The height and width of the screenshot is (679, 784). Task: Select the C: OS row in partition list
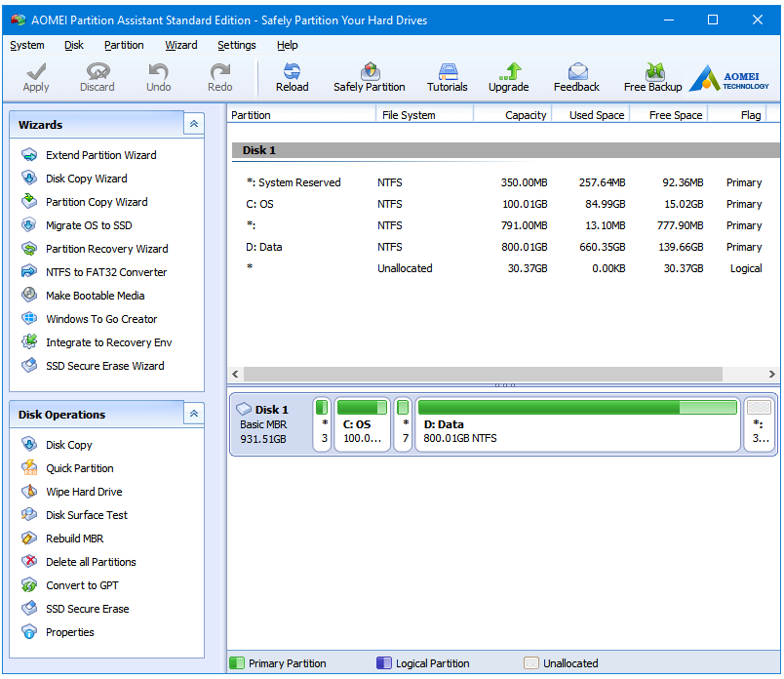(504, 204)
